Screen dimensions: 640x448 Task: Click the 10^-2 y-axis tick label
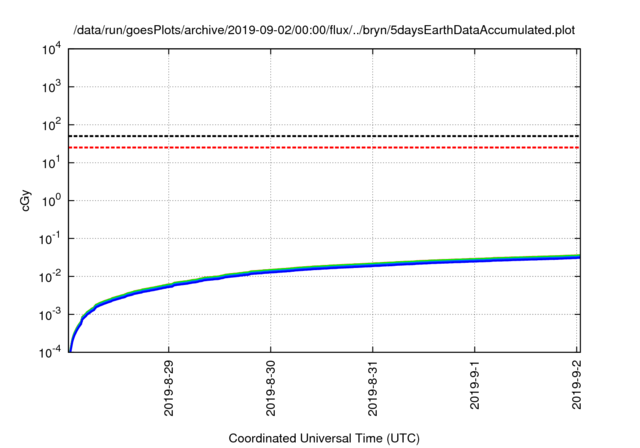[50, 277]
